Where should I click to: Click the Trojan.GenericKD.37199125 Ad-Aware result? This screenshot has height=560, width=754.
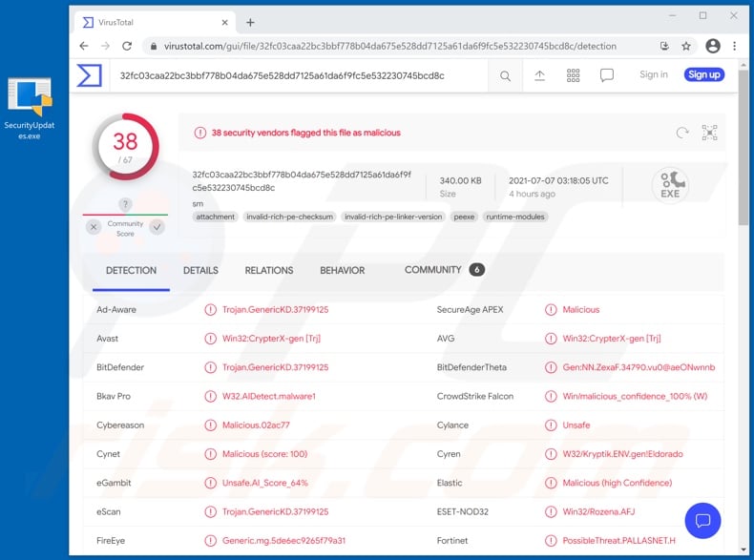coord(275,309)
